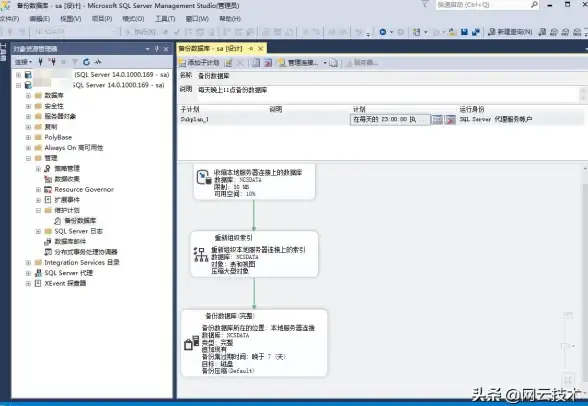Expand the 安全性 folder
This screenshot has height=406, width=588.
28,106
